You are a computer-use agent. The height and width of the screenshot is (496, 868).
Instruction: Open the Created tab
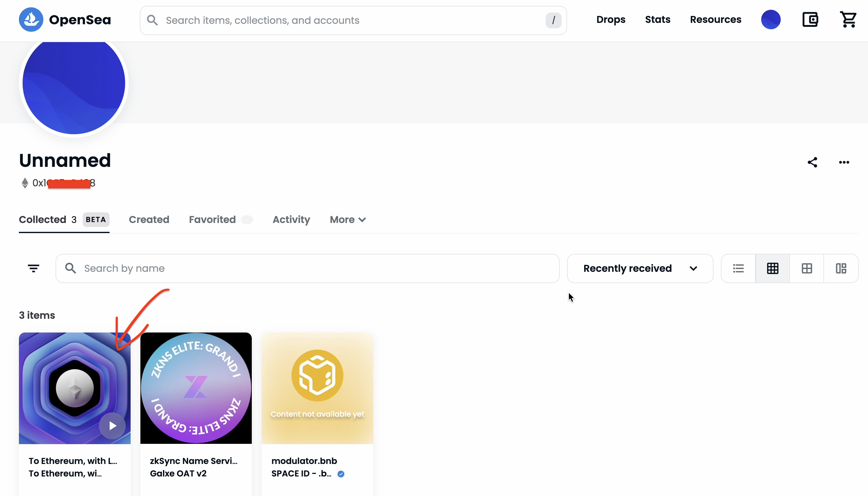pyautogui.click(x=149, y=220)
